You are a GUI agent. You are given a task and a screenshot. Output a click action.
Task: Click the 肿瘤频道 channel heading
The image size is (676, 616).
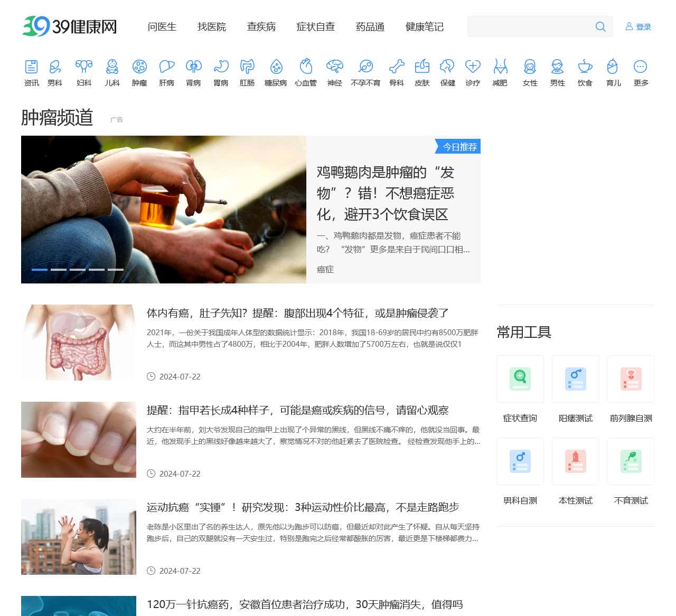57,117
